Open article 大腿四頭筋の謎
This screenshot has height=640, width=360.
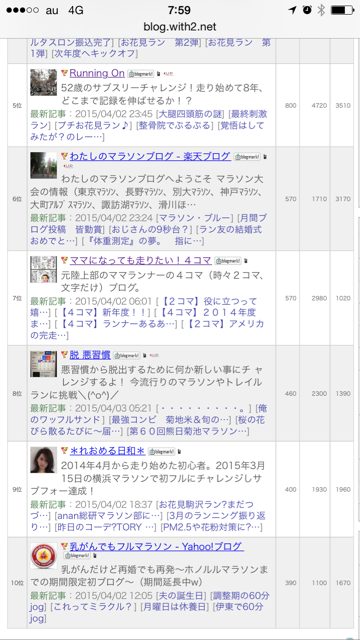pos(190,114)
